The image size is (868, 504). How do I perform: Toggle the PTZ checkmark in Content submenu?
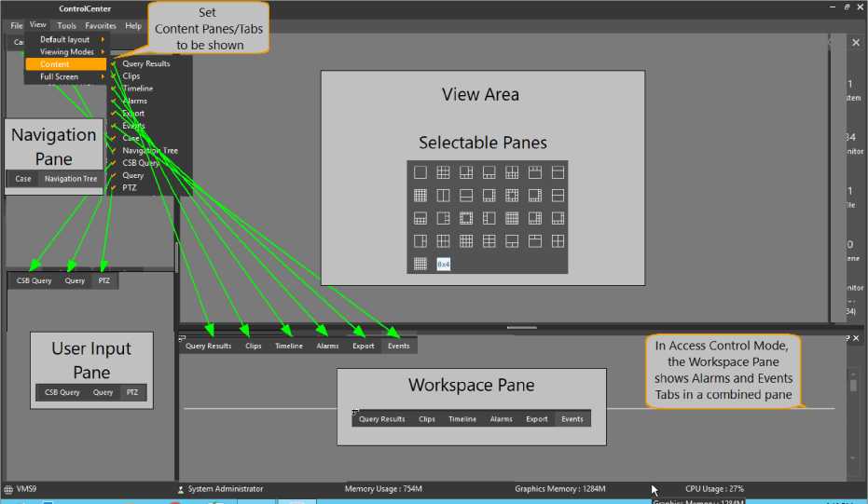click(129, 188)
